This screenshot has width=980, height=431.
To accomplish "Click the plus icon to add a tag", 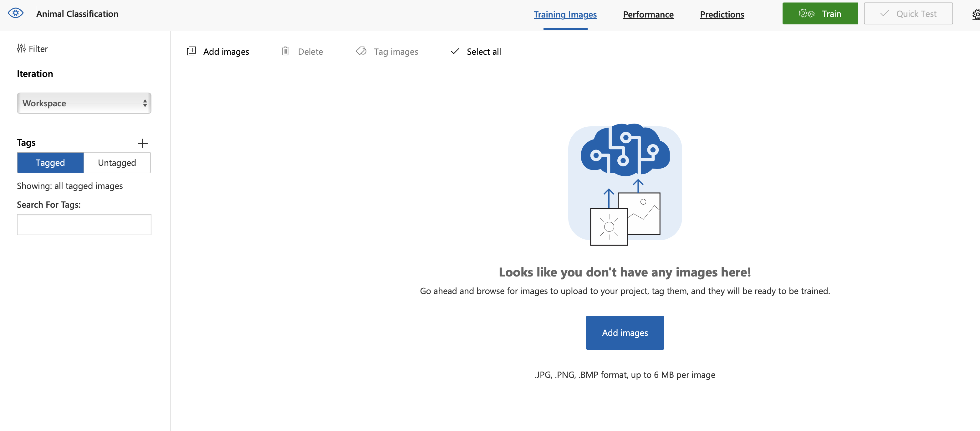I will click(142, 144).
